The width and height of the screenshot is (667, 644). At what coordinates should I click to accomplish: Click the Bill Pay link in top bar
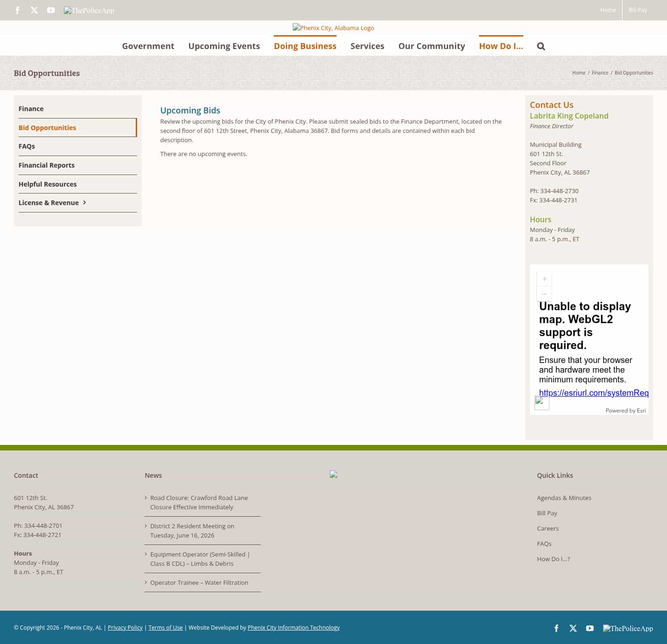(638, 10)
